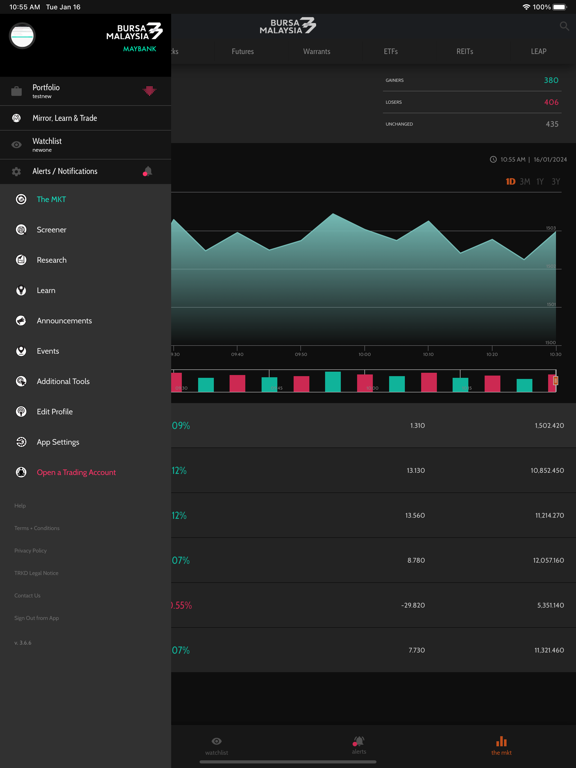Image resolution: width=576 pixels, height=768 pixels.
Task: Open the Contact Us link
Action: [x=27, y=596]
